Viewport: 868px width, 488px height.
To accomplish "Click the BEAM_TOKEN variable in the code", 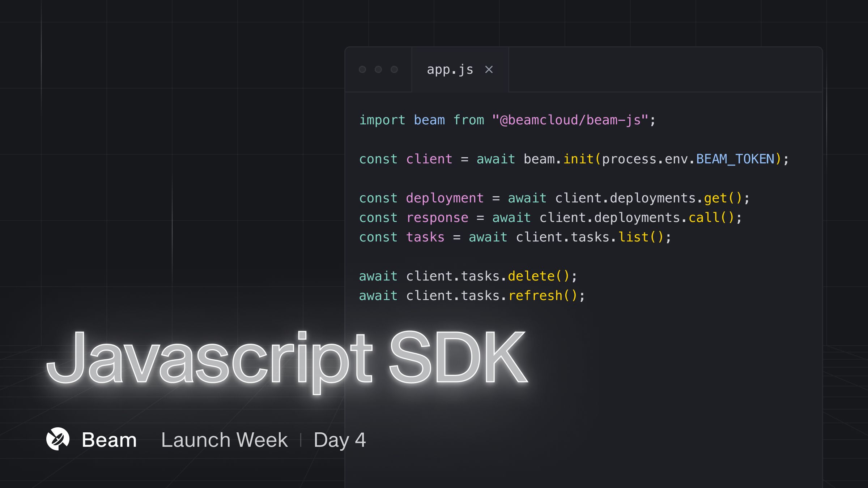I will 735,159.
